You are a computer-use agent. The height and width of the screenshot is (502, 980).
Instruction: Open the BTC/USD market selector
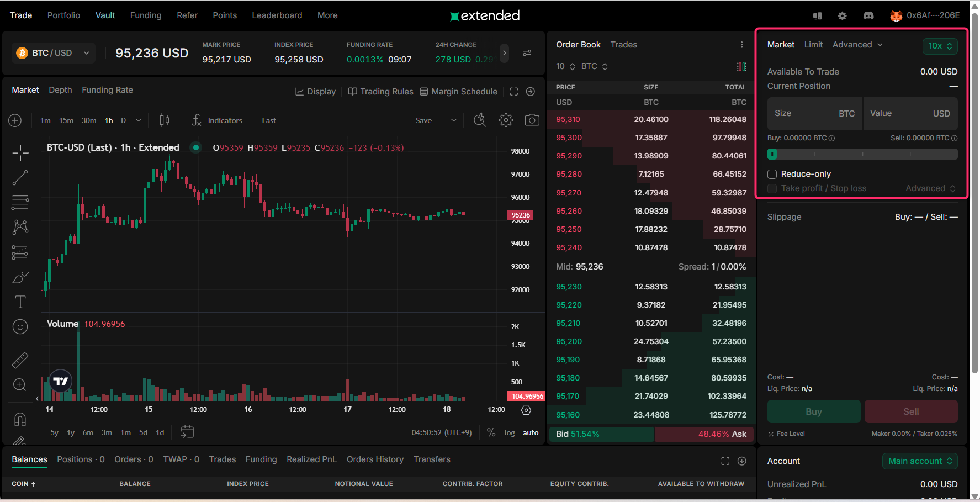(x=53, y=53)
